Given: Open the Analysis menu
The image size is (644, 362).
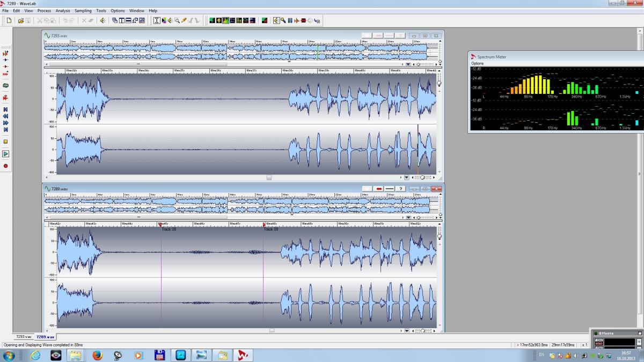Looking at the screenshot, I should [x=63, y=11].
